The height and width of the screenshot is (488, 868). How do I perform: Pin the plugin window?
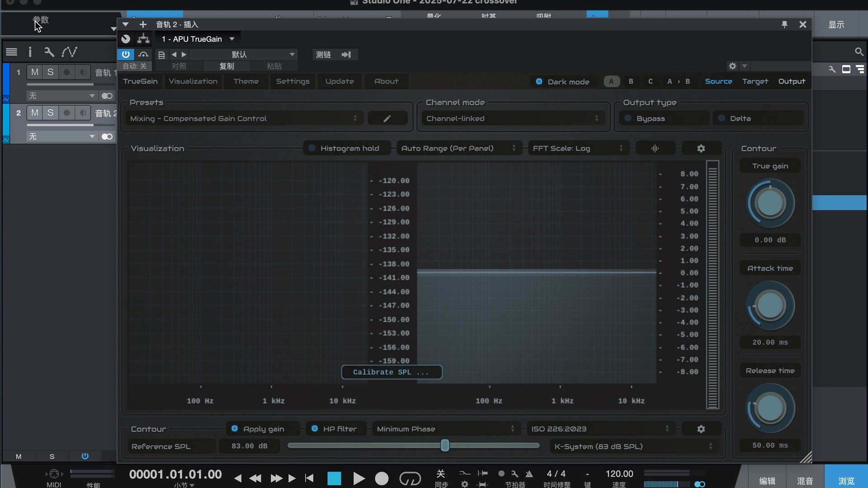(784, 24)
